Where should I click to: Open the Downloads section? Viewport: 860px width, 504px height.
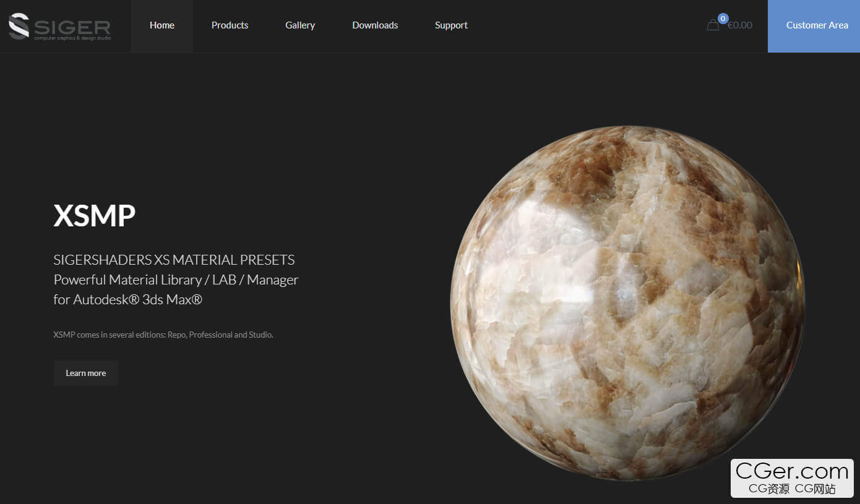click(x=375, y=25)
